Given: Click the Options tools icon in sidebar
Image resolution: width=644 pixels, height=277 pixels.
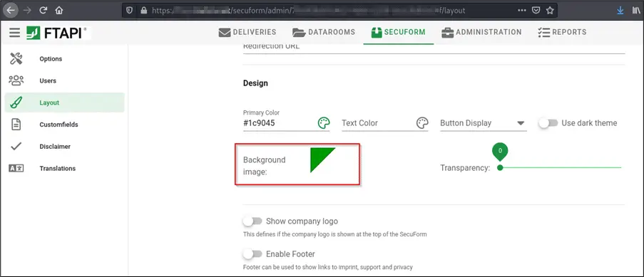Looking at the screenshot, I should [x=16, y=58].
